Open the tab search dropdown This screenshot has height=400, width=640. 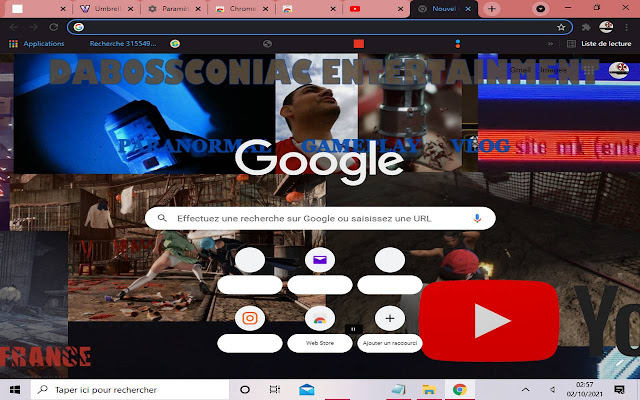click(540, 9)
